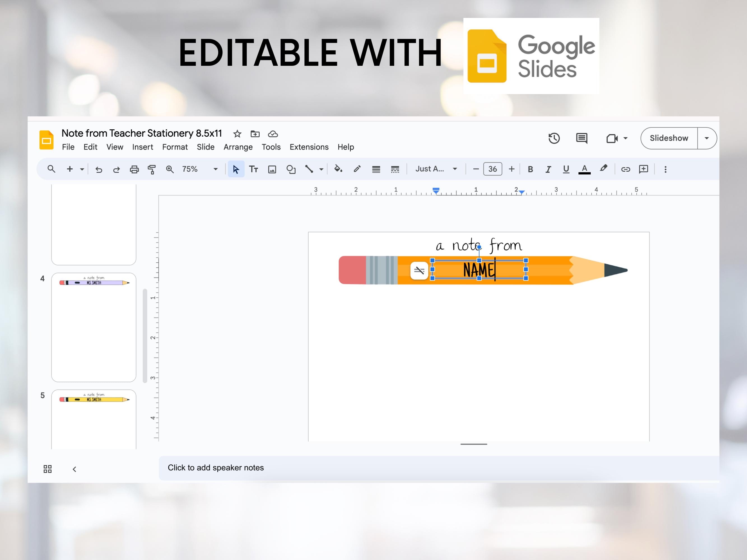747x560 pixels.
Task: Open the Tools menu
Action: (271, 147)
